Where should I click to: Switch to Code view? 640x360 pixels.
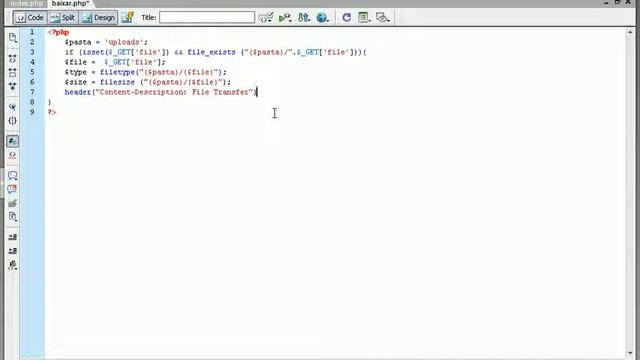[x=30, y=18]
